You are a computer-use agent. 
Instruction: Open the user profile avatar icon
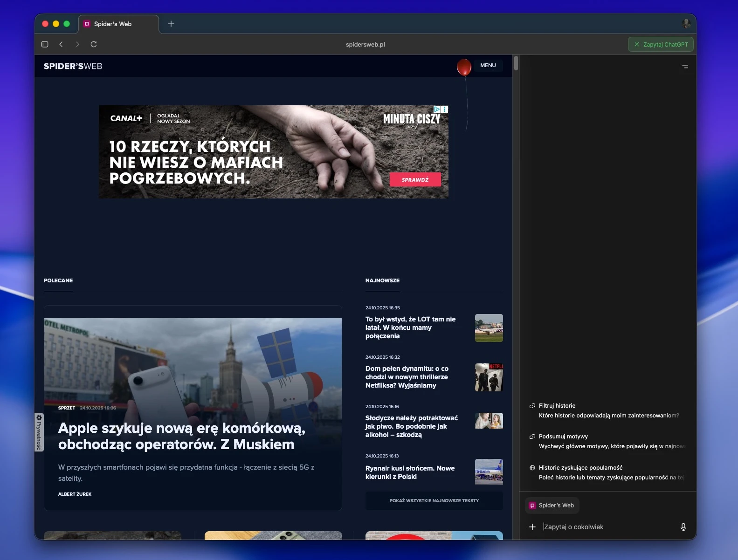click(686, 23)
